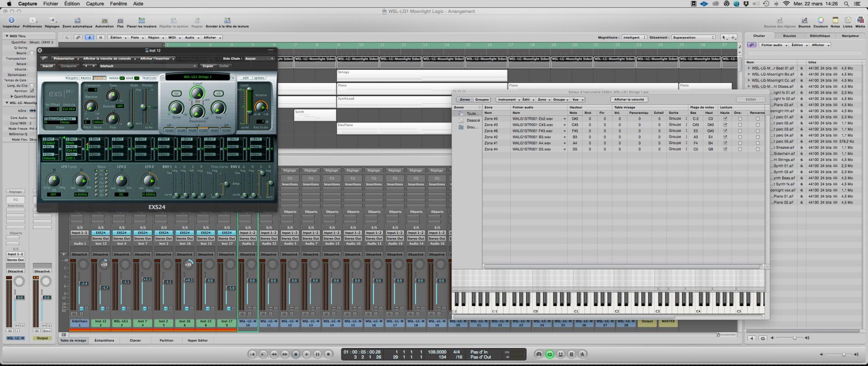Open the Side Chain Aucun dropdown

tap(259, 58)
